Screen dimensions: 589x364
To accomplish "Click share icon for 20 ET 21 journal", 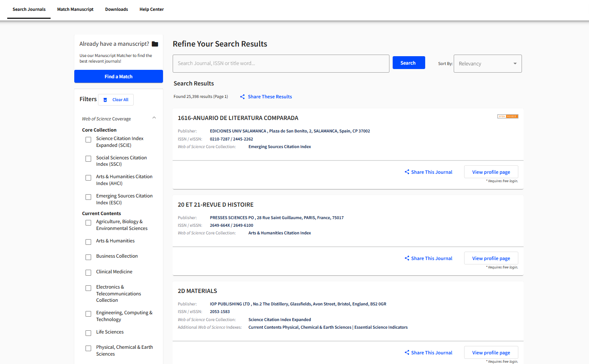I will click(x=407, y=258).
